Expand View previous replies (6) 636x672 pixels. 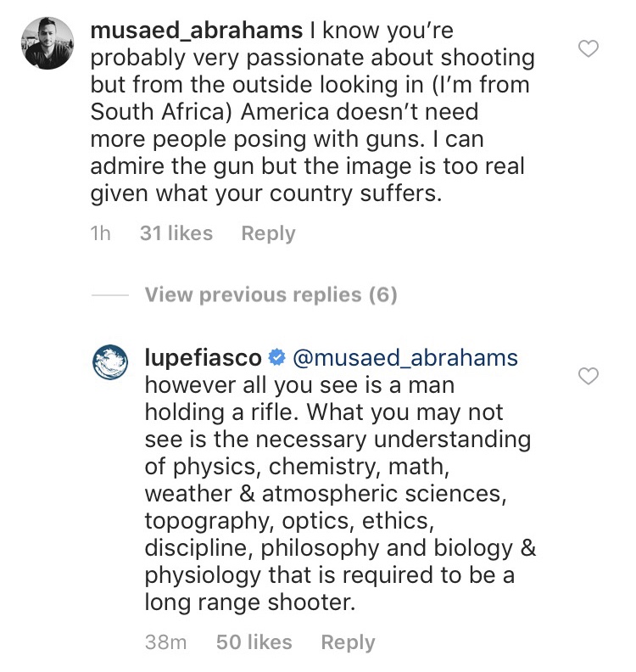(x=271, y=295)
